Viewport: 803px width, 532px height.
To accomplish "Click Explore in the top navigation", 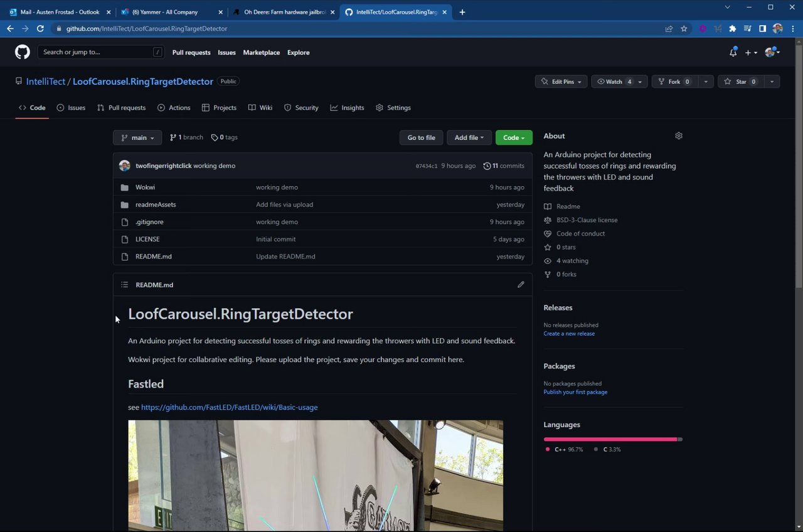I will (299, 53).
